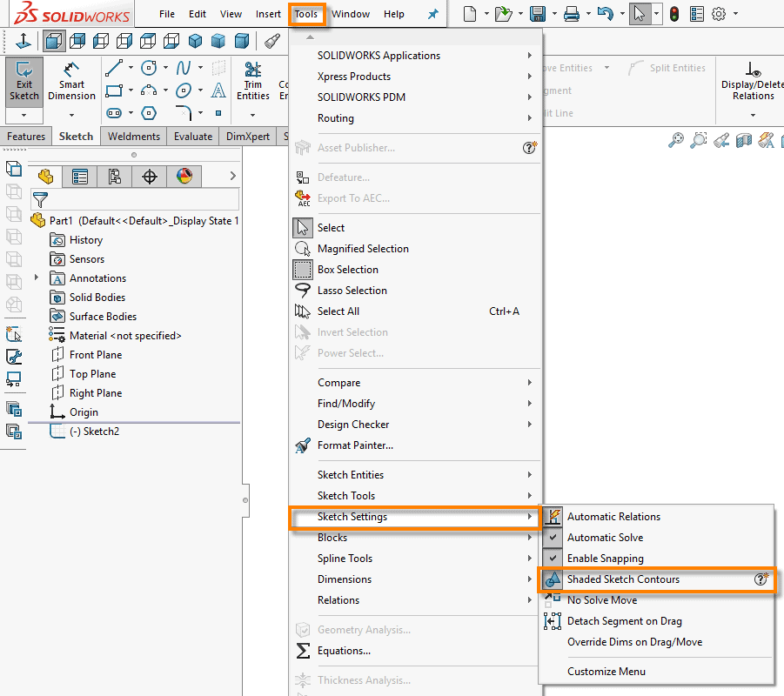
Task: Click the Options gear icon
Action: coord(719,14)
